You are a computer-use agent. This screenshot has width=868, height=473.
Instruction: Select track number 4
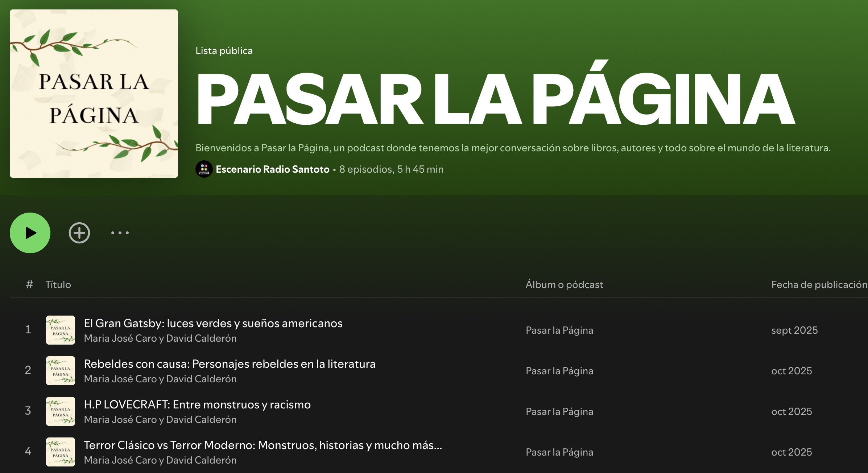[x=28, y=451]
